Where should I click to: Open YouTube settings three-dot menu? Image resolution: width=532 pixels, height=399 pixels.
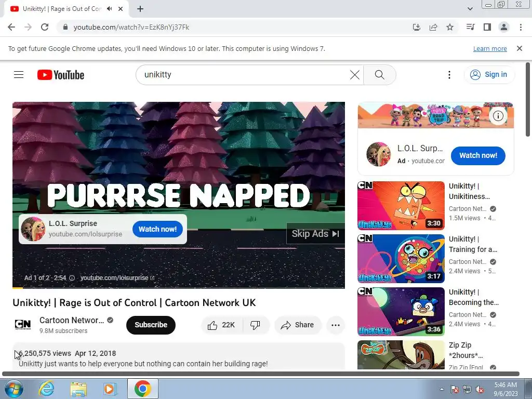click(x=449, y=75)
